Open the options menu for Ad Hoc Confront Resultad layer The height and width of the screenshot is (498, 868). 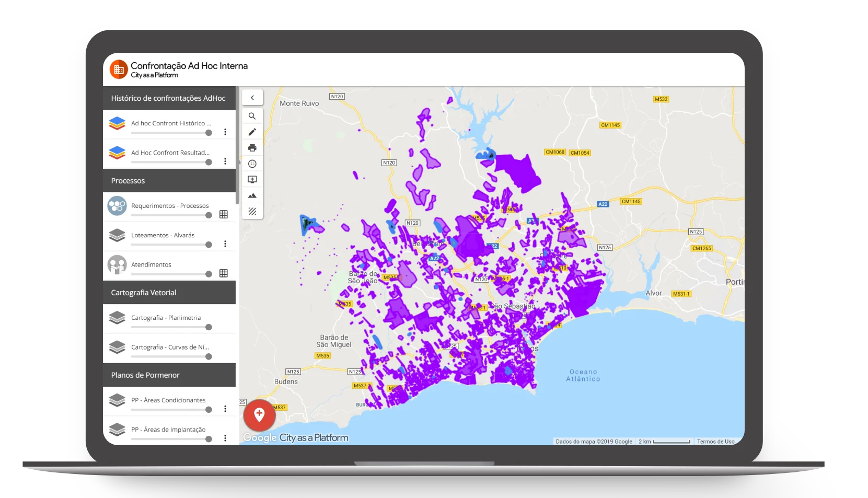click(225, 161)
